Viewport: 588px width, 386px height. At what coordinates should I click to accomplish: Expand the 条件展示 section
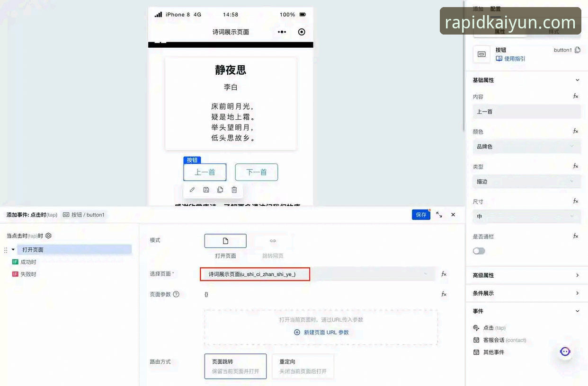pyautogui.click(x=577, y=293)
